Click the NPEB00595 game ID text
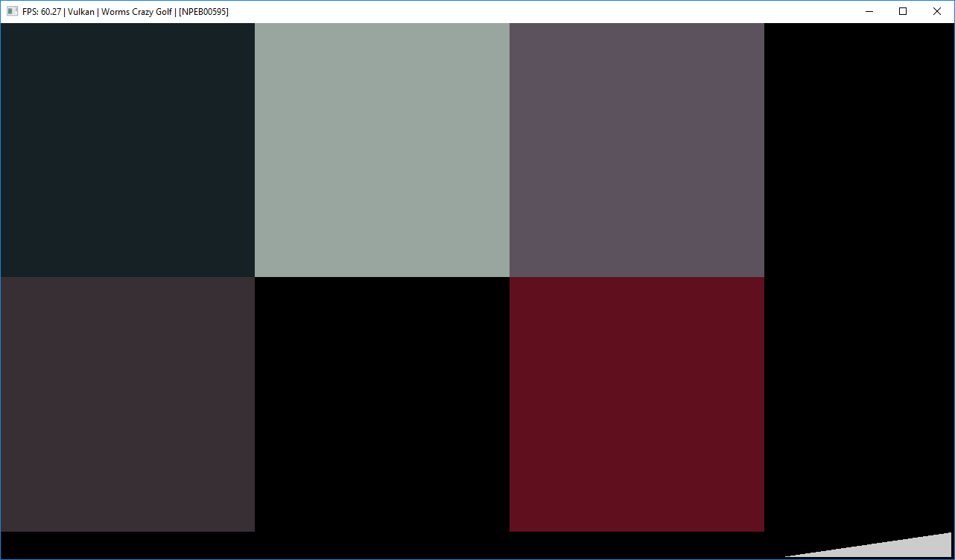The image size is (955, 560). tap(203, 12)
